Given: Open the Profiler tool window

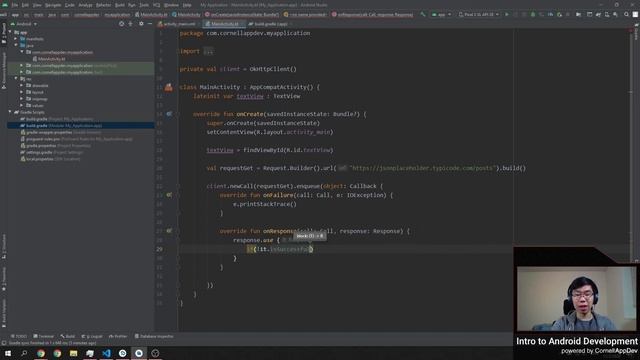Looking at the screenshot, I should coord(118,336).
